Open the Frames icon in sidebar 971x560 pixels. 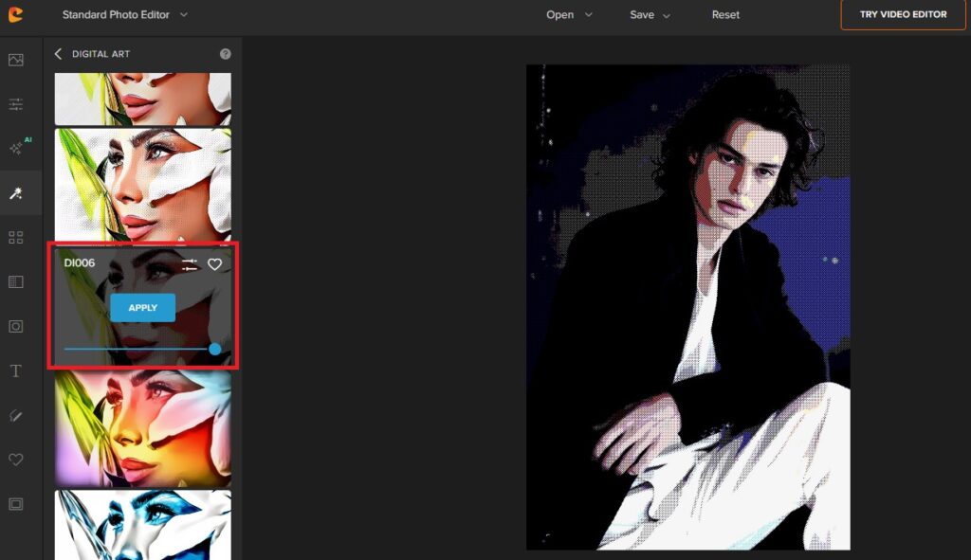pyautogui.click(x=16, y=504)
